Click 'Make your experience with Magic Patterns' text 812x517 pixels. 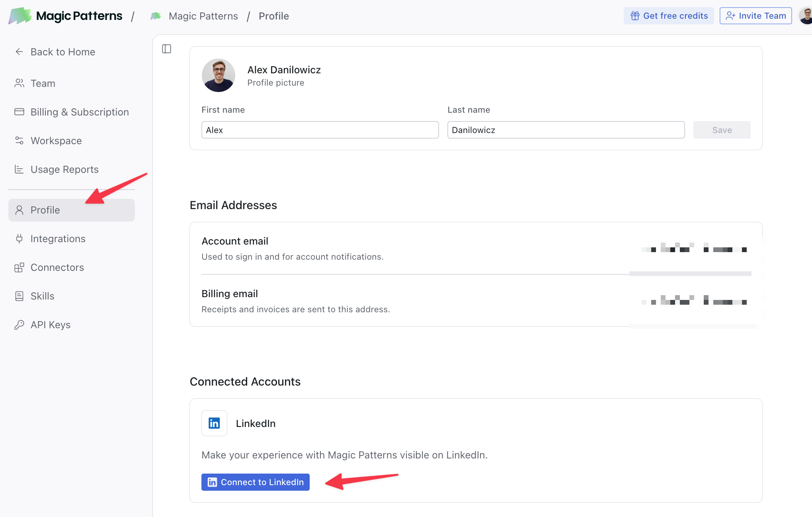[x=345, y=455]
